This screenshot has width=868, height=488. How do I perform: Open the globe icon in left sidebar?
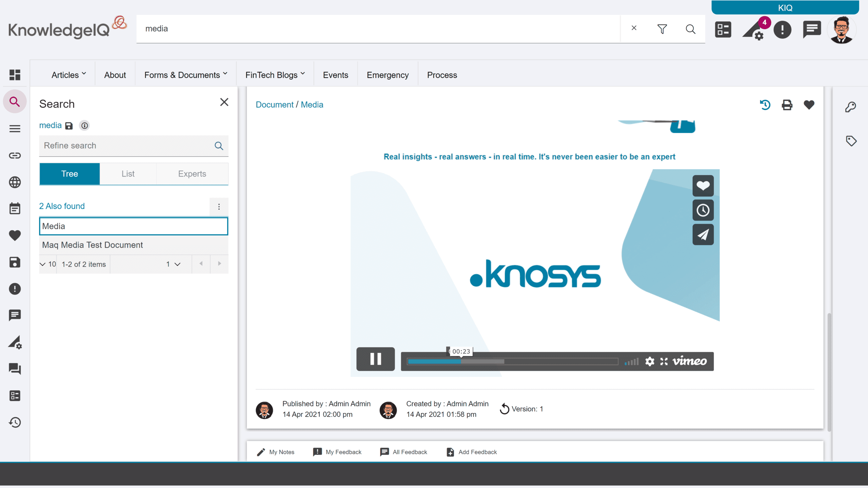15,182
